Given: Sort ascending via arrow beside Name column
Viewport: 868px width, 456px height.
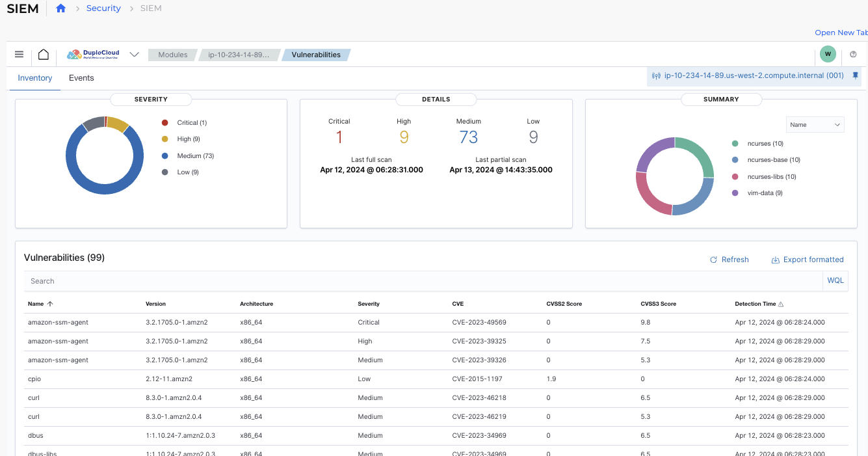Looking at the screenshot, I should pos(51,304).
